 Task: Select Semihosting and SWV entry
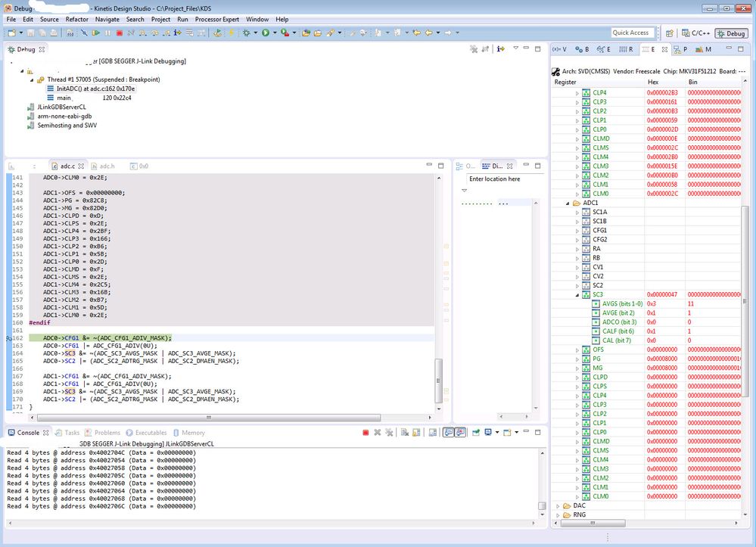pyautogui.click(x=63, y=126)
